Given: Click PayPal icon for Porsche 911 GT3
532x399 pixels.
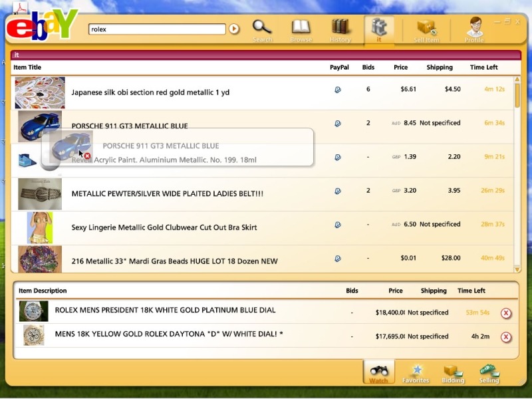Looking at the screenshot, I should point(338,124).
